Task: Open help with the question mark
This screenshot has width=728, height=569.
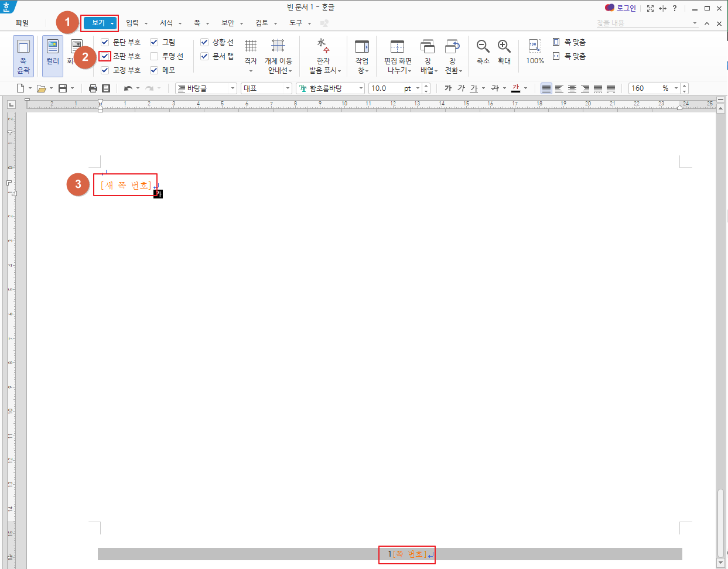Action: point(675,8)
